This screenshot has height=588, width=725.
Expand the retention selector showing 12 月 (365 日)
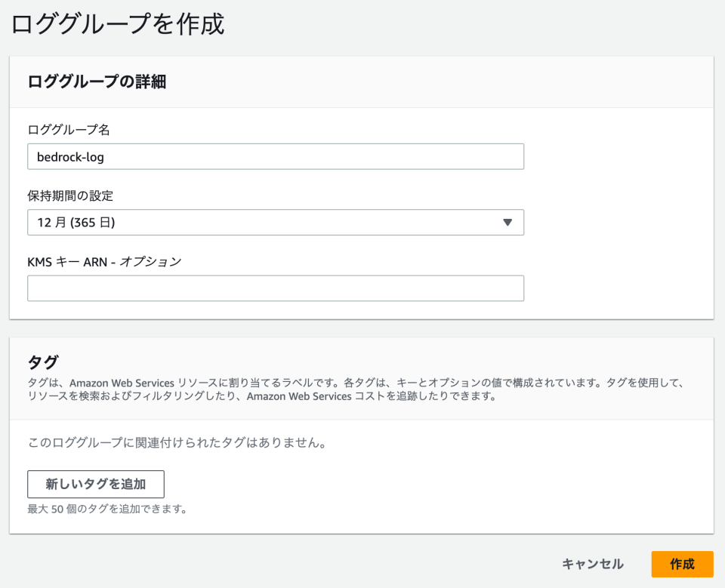(x=276, y=222)
